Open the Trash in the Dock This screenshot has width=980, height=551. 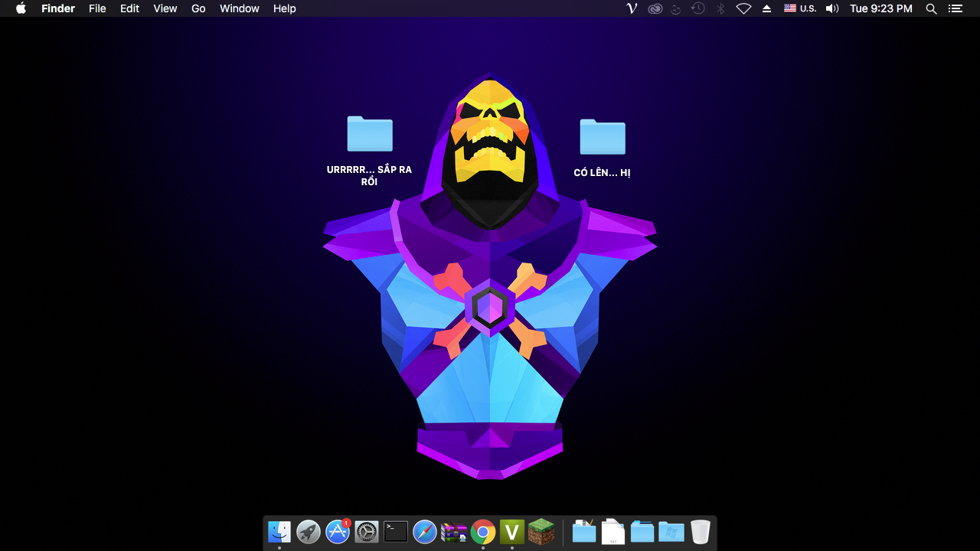(x=701, y=532)
